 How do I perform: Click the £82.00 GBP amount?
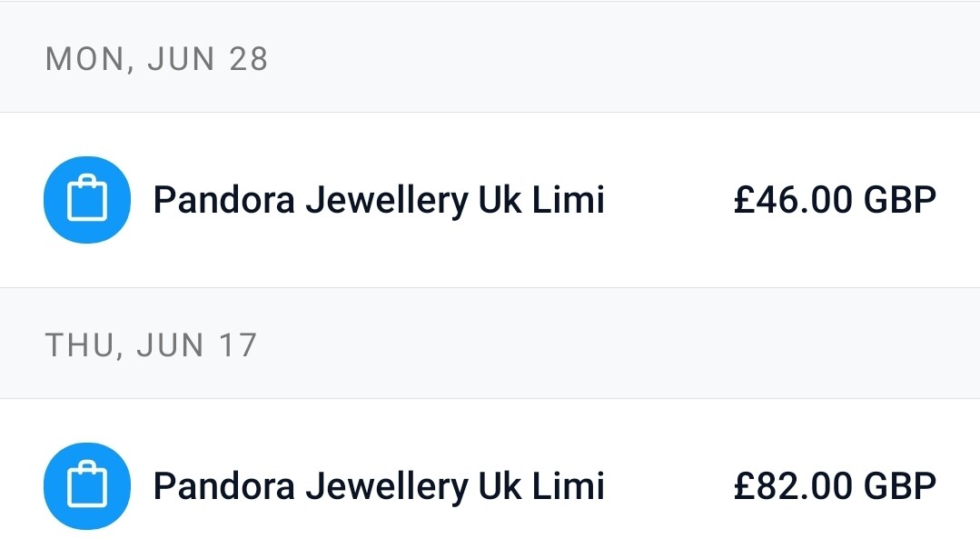click(x=835, y=486)
